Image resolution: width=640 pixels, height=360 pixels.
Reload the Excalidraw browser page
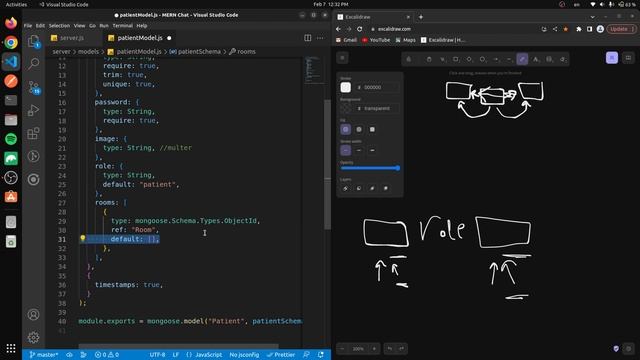click(x=360, y=29)
